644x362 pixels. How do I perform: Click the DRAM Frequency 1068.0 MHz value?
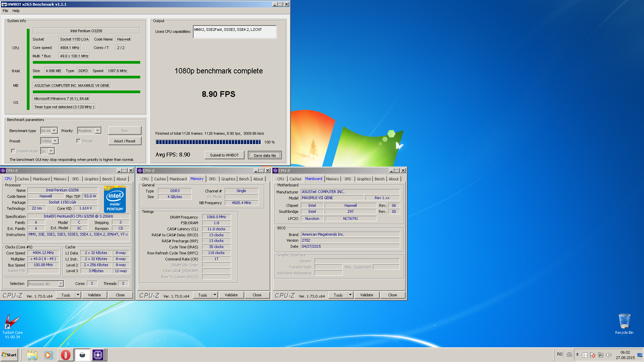click(216, 217)
